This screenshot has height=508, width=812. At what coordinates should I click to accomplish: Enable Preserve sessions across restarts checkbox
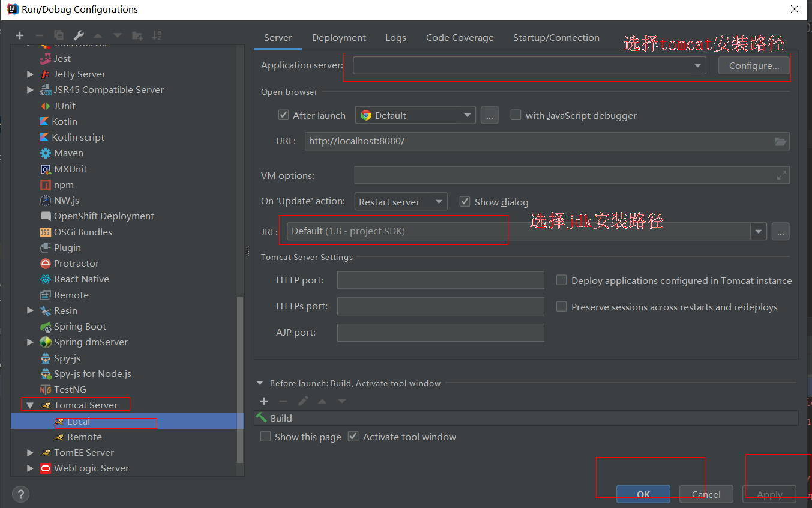[x=561, y=306]
